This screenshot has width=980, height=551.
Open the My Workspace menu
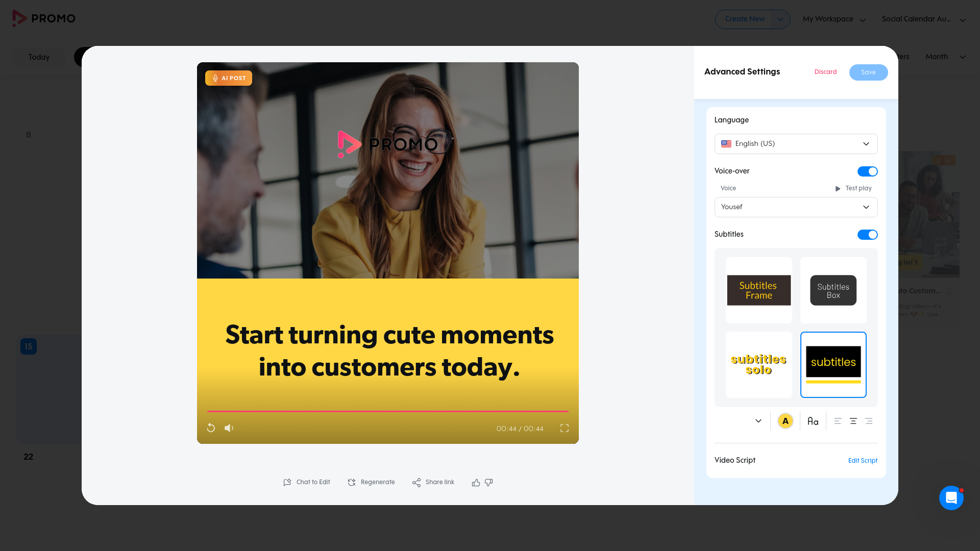(834, 19)
